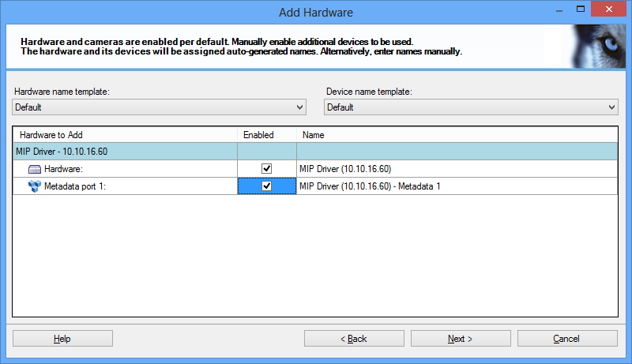Open the Hardware name template dropdown
The height and width of the screenshot is (364, 632).
[x=160, y=107]
